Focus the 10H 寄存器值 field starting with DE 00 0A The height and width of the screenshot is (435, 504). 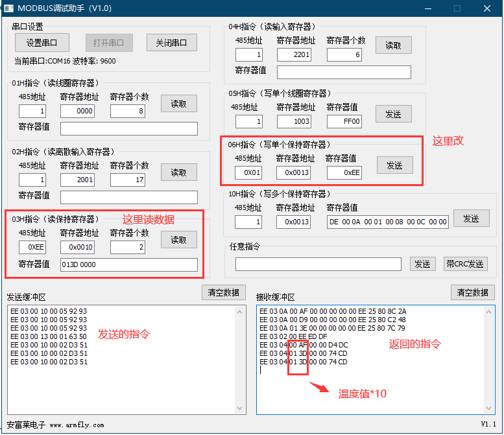click(x=388, y=222)
